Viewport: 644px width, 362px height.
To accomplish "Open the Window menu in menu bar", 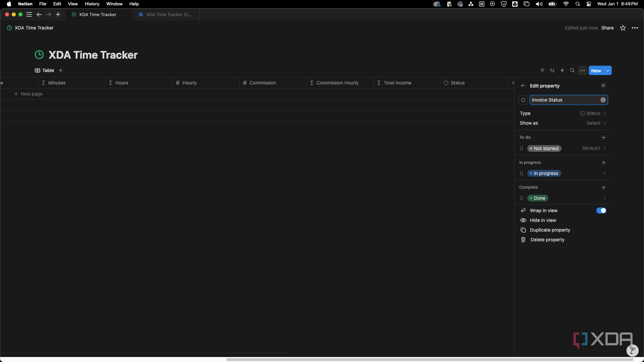I will pos(114,4).
